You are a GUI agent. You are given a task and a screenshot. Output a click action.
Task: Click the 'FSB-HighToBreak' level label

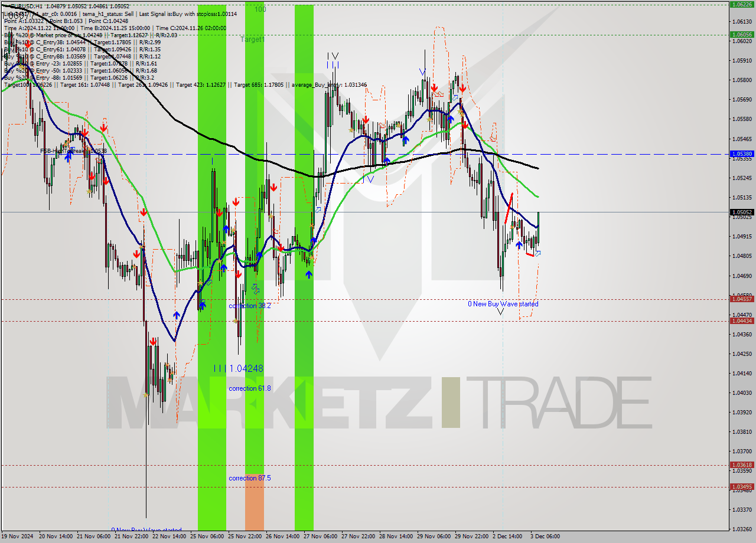pos(73,151)
